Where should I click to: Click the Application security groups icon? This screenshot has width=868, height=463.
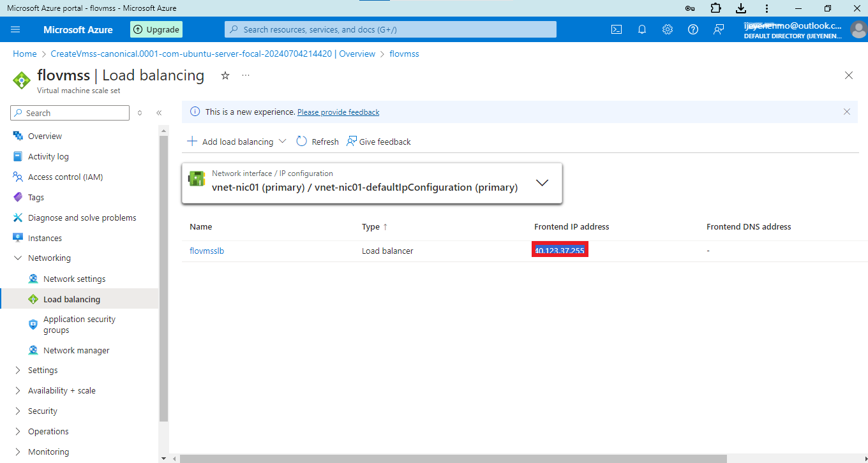(x=33, y=325)
